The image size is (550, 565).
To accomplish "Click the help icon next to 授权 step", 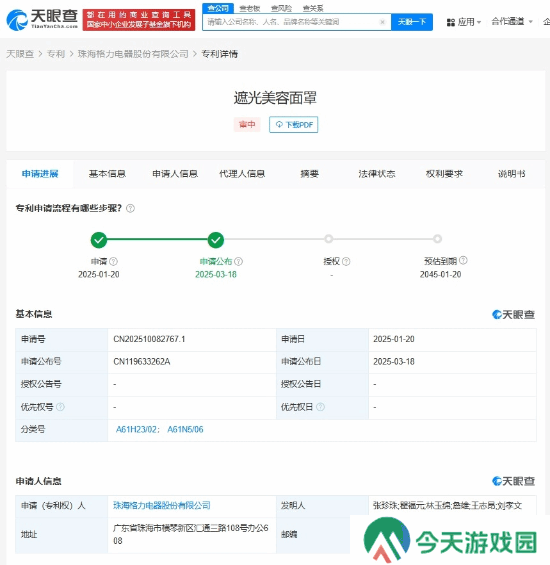I will click(x=346, y=261).
